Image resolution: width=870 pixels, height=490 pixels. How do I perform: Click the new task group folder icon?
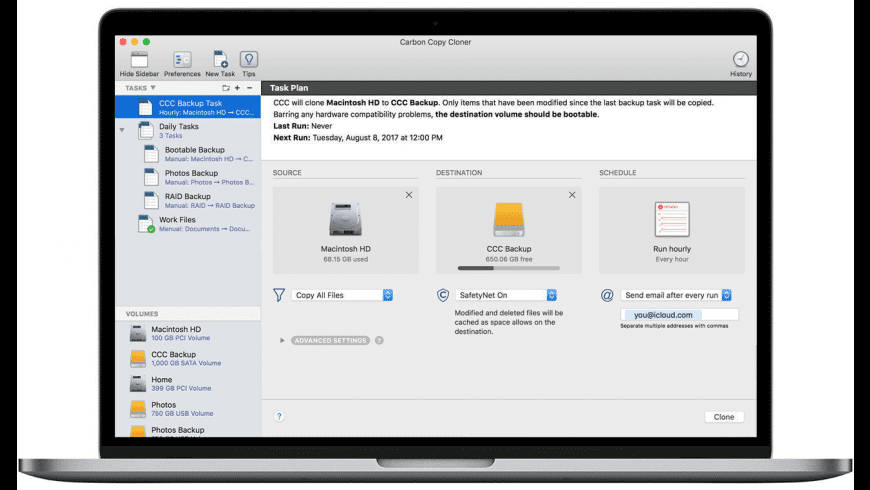click(226, 88)
